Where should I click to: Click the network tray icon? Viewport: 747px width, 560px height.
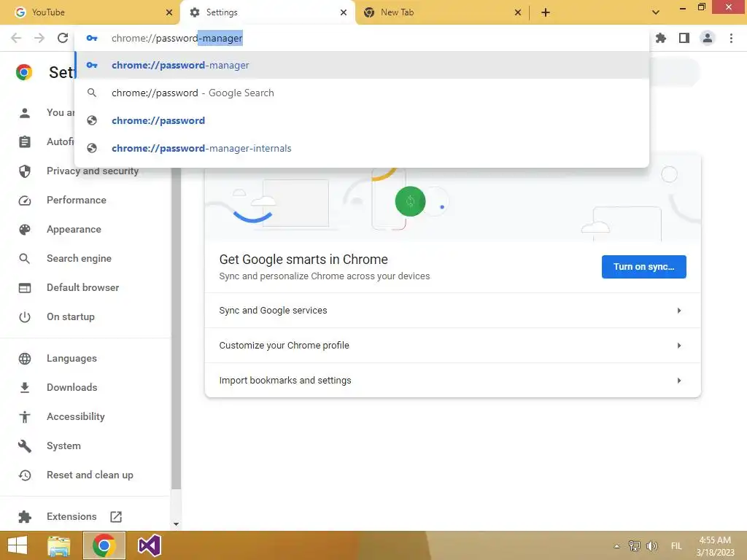point(634,545)
